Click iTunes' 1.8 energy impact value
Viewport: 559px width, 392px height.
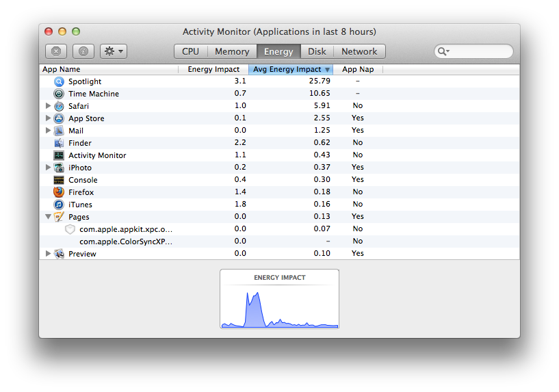240,204
